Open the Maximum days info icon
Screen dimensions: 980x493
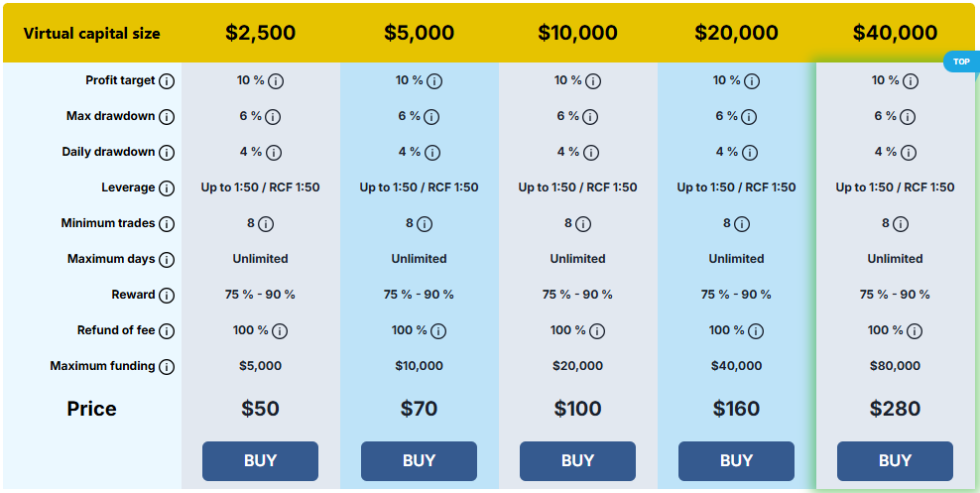167,259
